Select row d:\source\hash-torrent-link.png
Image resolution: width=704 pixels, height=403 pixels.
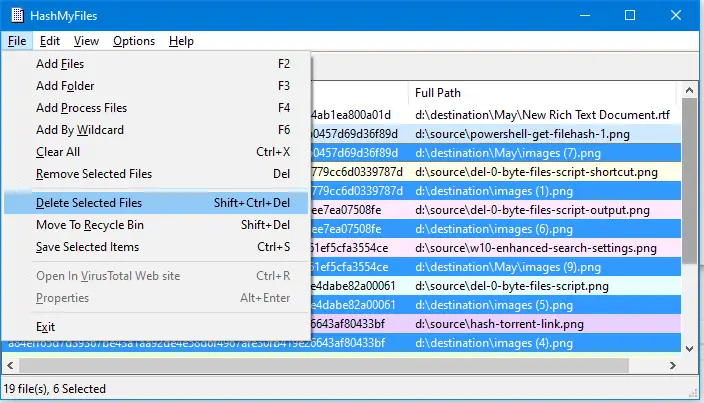496,324
